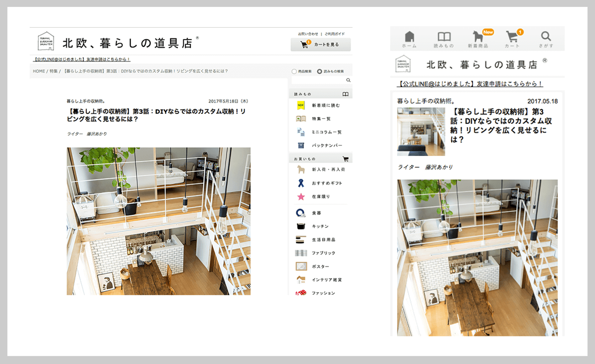Open キッチン category in sidebar
Image resolution: width=595 pixels, height=364 pixels.
(320, 226)
